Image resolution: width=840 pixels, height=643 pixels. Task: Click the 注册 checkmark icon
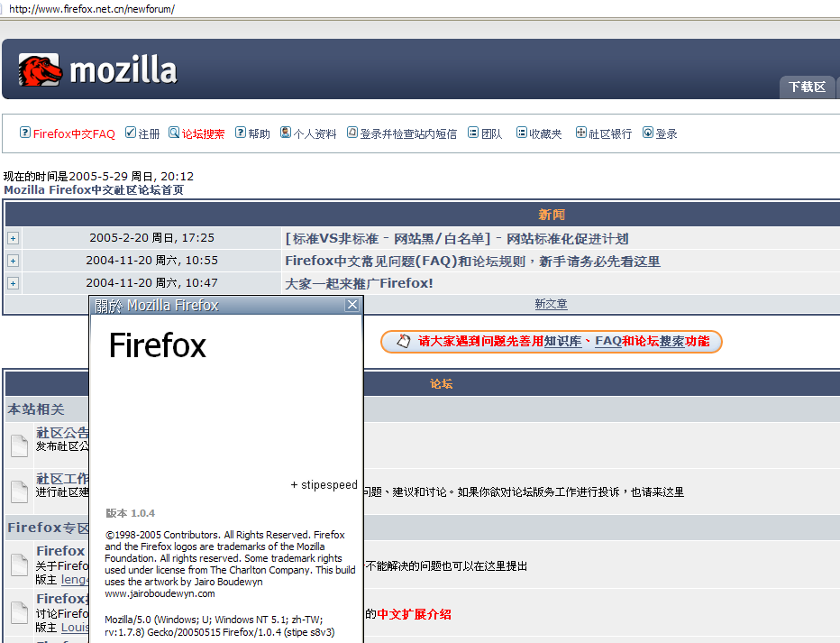[x=130, y=133]
